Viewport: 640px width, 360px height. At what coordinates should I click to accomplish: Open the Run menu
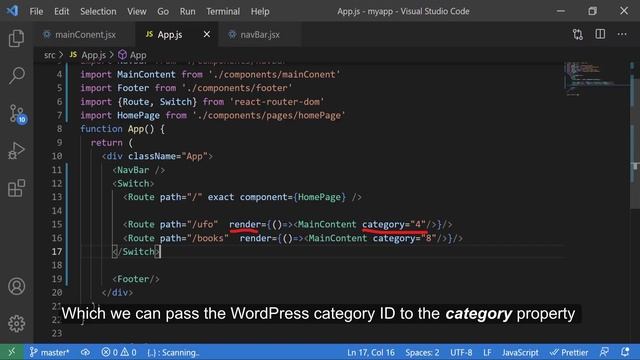tap(187, 11)
